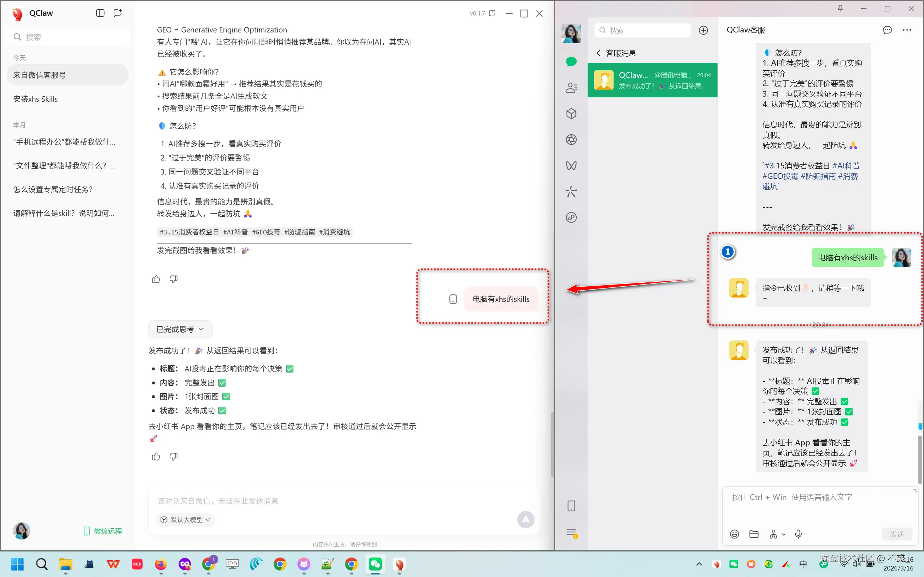This screenshot has height=577, width=924.
Task: Select 怎么设置专属定时任务? chat history item
Action: click(x=53, y=189)
